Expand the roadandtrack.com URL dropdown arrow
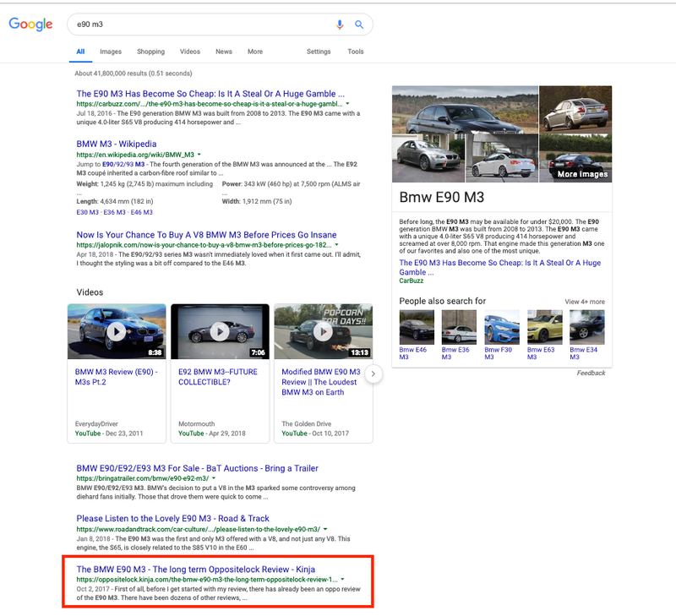Viewport: 676px width, 616px height. (x=325, y=529)
